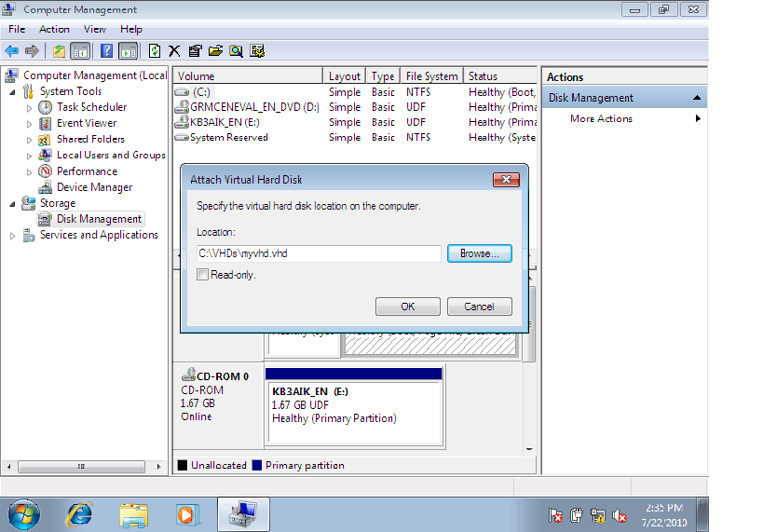Screen dimensions: 763x532
Task: Click the Open folder toolbar icon
Action: coord(215,50)
